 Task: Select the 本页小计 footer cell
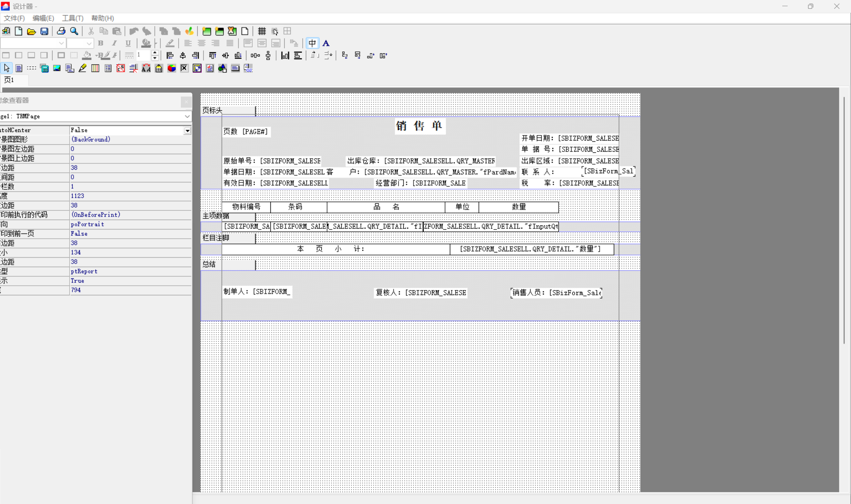[336, 249]
